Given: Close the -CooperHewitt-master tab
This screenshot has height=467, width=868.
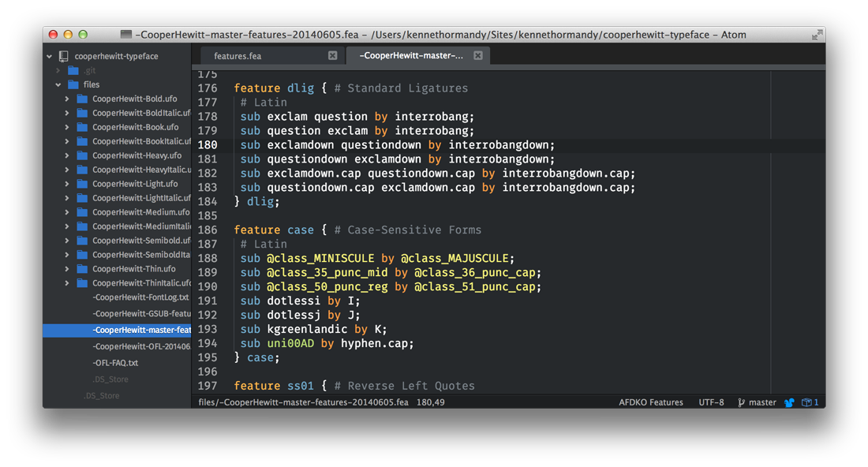Looking at the screenshot, I should (477, 55).
